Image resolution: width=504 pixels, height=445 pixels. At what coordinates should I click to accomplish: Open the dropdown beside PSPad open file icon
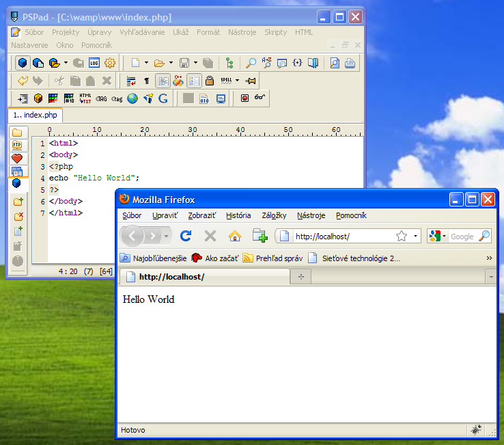(171, 63)
